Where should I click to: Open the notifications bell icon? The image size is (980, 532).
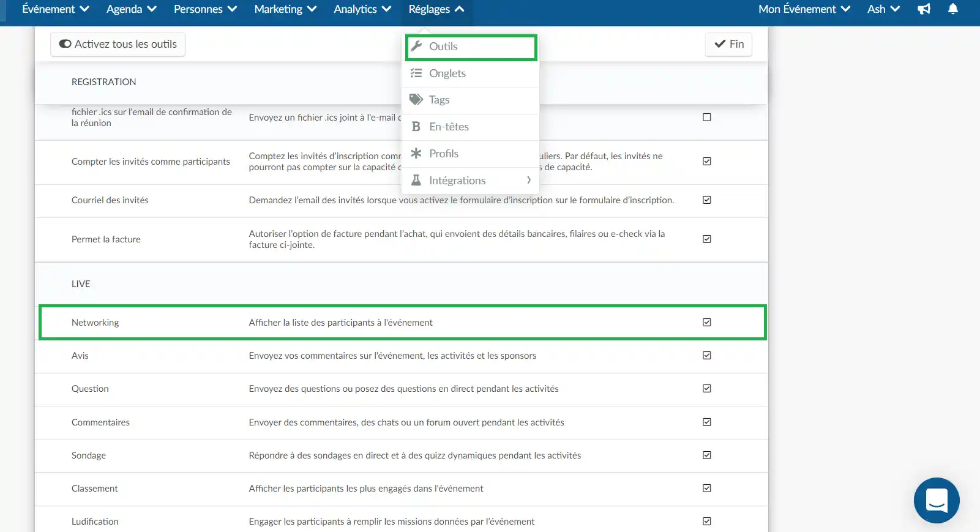tap(953, 9)
